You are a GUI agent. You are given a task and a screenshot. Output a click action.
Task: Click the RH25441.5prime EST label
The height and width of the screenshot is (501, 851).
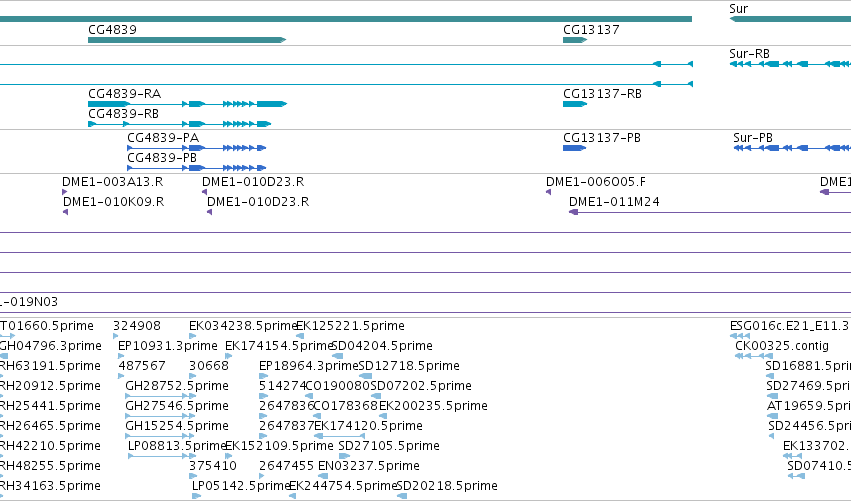click(x=50, y=406)
